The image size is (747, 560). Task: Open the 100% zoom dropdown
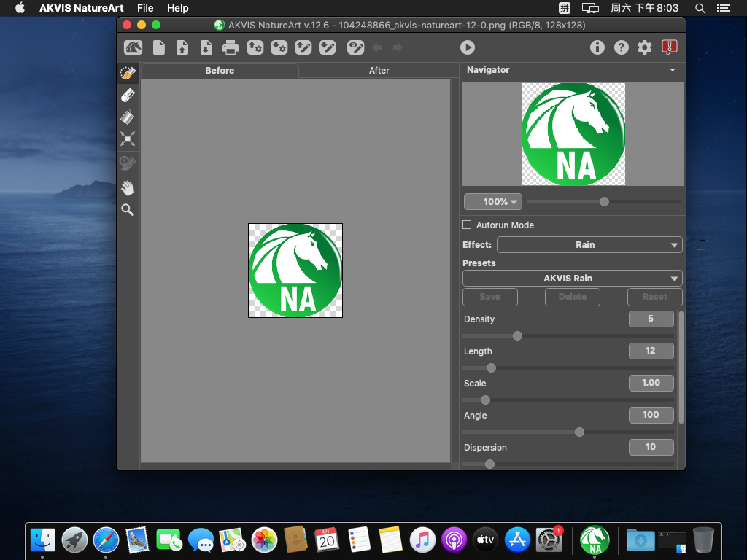point(493,202)
